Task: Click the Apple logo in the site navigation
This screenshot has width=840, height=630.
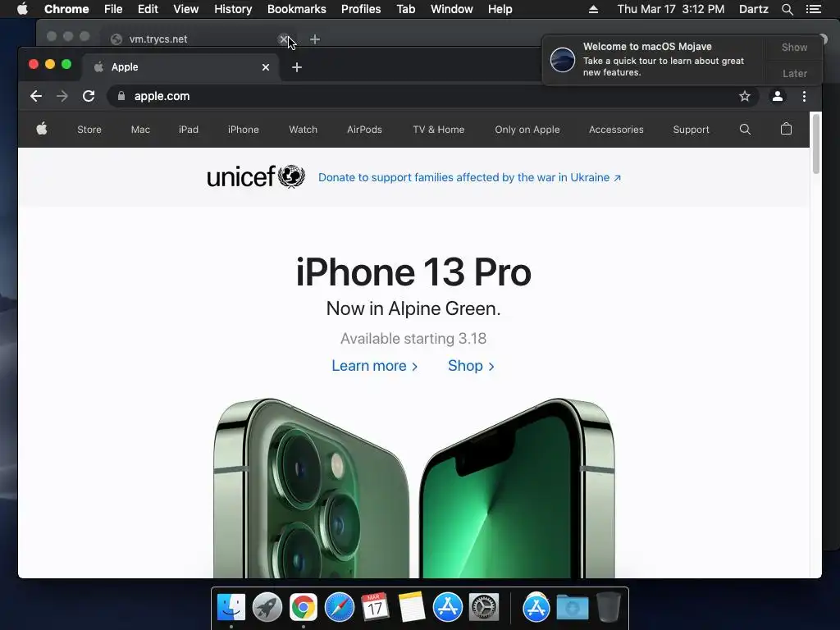Action: [x=42, y=129]
